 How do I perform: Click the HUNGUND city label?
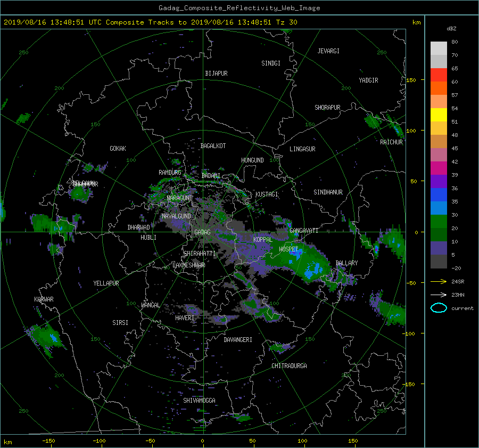(x=252, y=160)
